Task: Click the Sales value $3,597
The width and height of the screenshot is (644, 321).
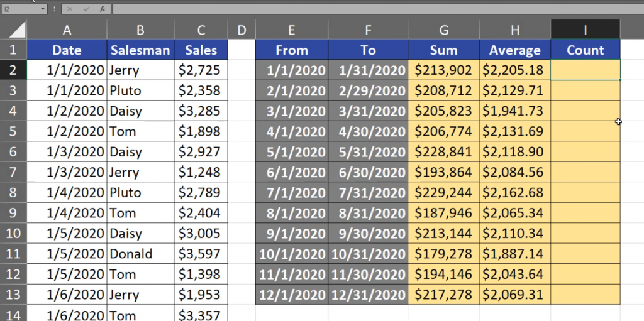Action: coord(201,254)
